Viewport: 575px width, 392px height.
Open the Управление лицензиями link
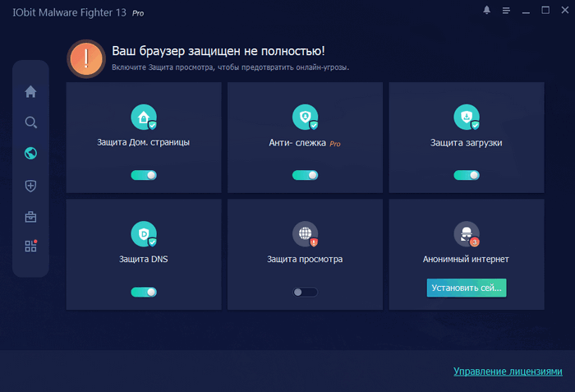[508, 371]
